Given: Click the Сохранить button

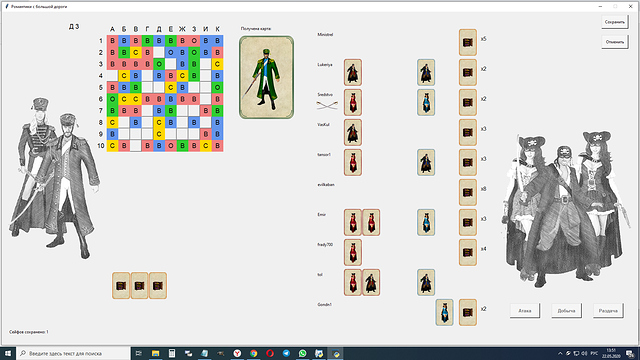Looking at the screenshot, I should click(x=615, y=22).
